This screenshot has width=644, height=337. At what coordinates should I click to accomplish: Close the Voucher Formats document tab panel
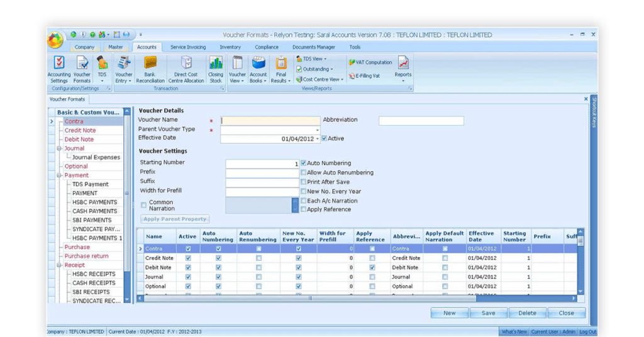(x=586, y=99)
